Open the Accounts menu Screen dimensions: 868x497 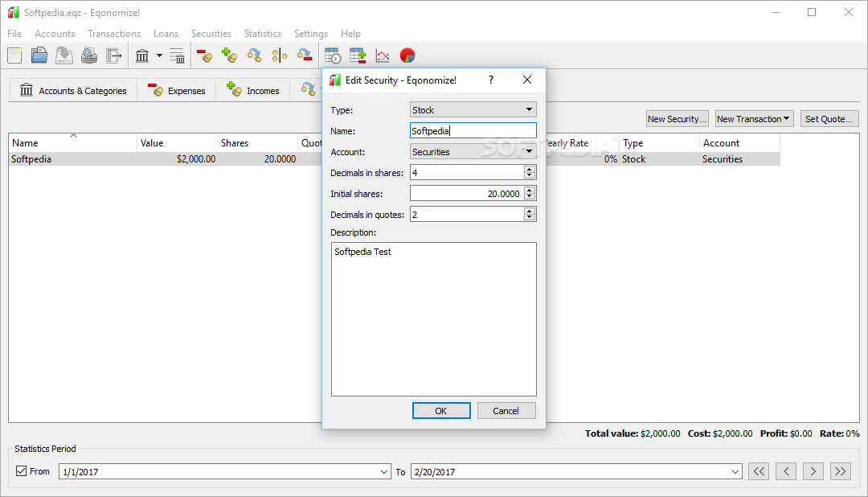pyautogui.click(x=55, y=34)
